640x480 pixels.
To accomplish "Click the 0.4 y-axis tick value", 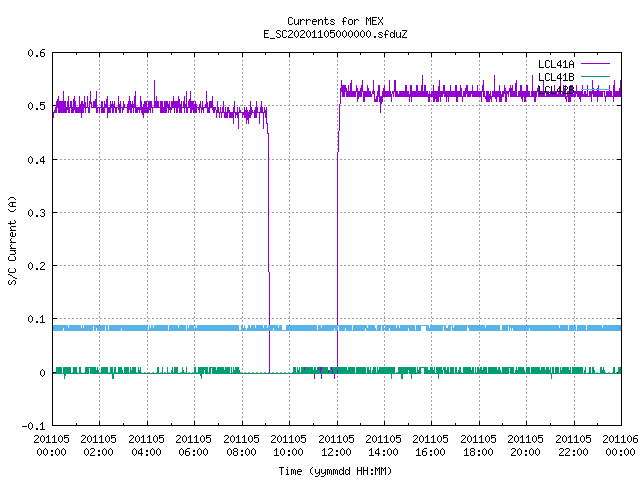I will tap(36, 160).
